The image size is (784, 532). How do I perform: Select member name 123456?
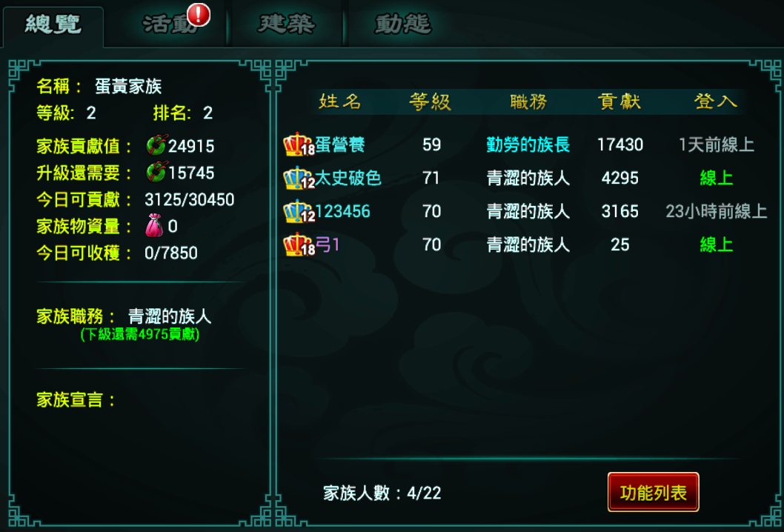[x=342, y=211]
